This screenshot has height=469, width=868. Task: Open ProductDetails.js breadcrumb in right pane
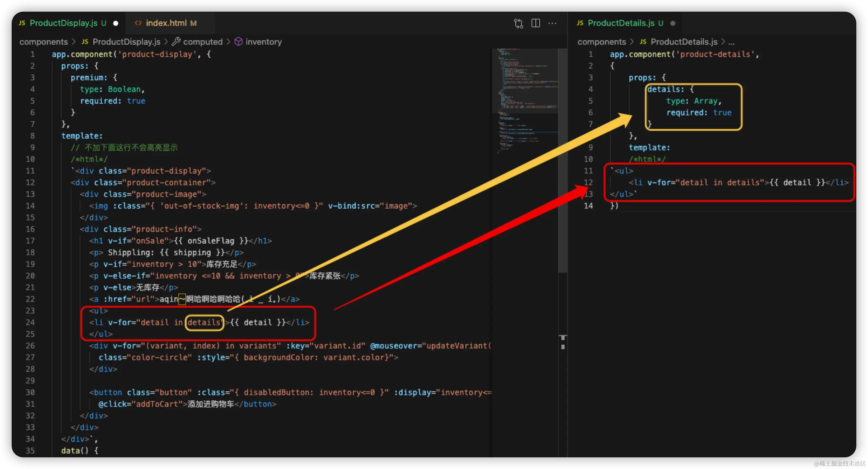(684, 42)
